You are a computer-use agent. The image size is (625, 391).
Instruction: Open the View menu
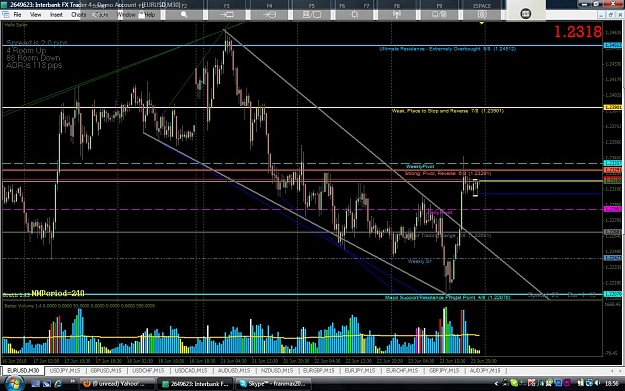click(x=35, y=15)
